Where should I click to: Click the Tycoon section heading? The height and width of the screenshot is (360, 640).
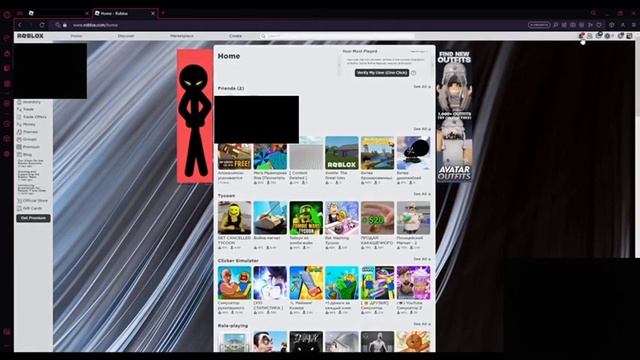point(226,196)
